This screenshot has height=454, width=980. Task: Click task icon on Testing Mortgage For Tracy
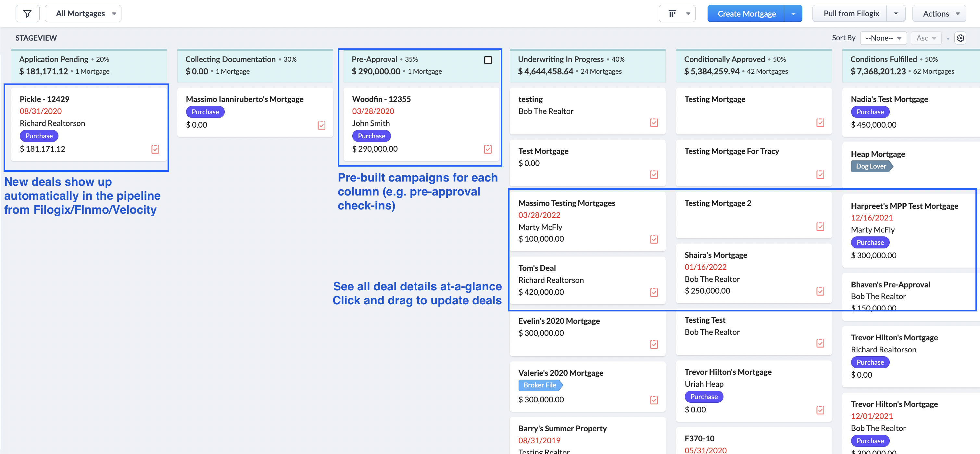[x=820, y=175]
